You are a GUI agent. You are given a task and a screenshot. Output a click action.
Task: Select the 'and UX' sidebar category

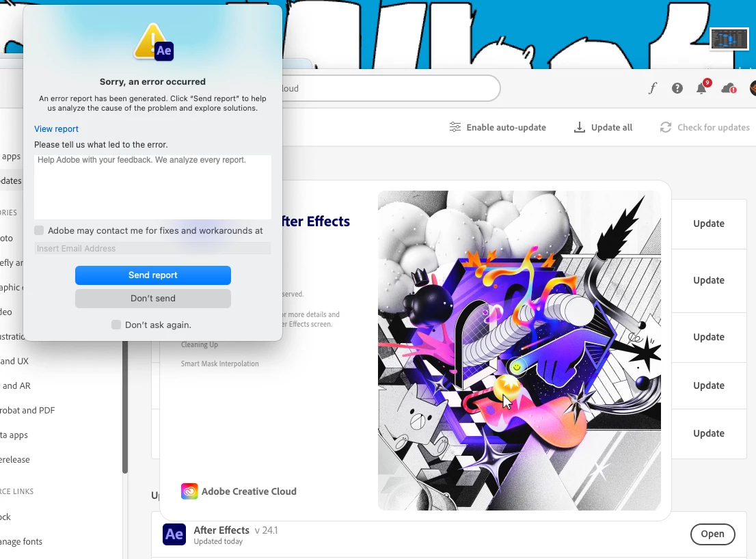(14, 361)
